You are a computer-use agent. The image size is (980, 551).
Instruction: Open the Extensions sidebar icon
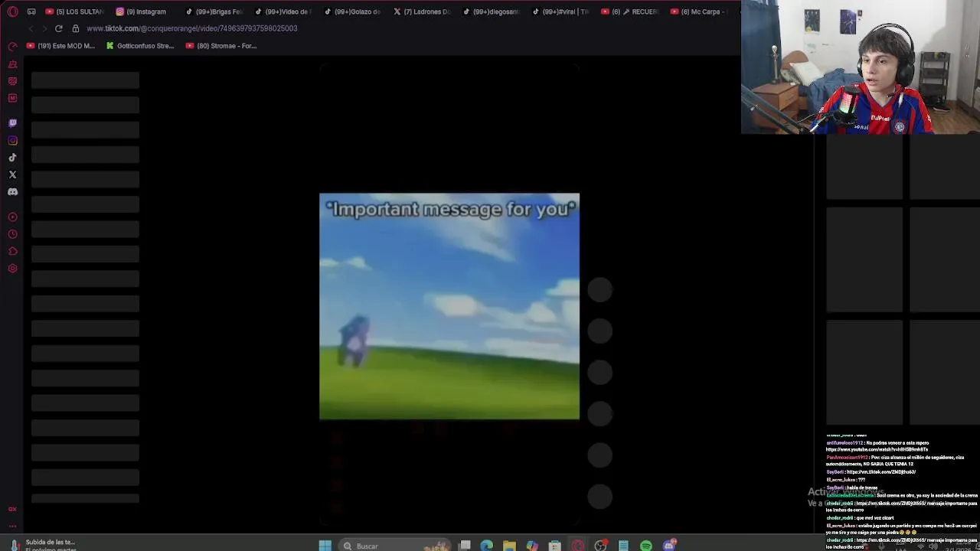point(12,252)
